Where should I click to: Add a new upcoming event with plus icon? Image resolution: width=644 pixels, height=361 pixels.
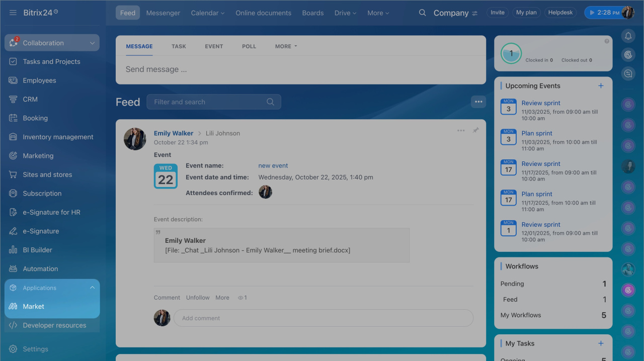pyautogui.click(x=601, y=86)
